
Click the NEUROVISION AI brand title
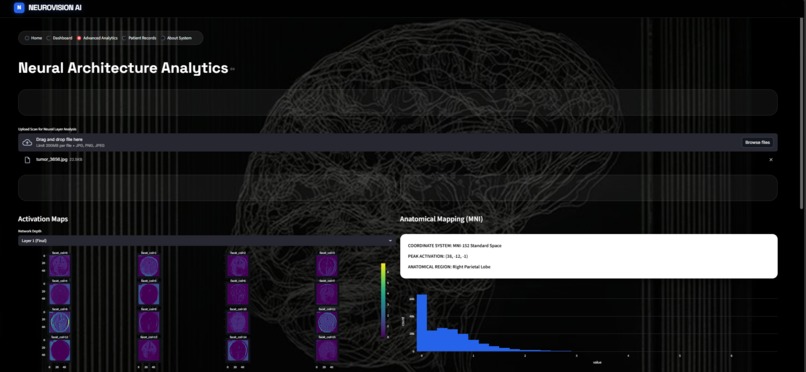click(x=55, y=8)
